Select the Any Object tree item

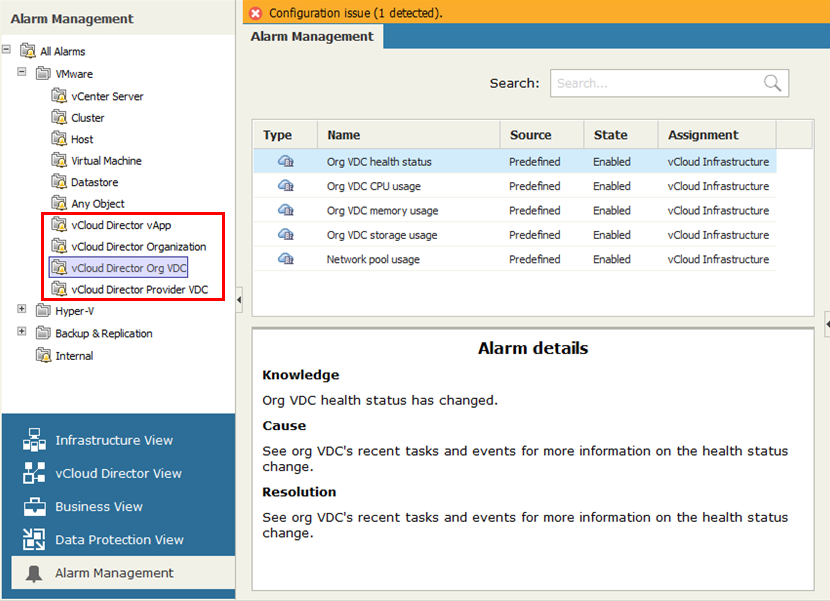[98, 204]
